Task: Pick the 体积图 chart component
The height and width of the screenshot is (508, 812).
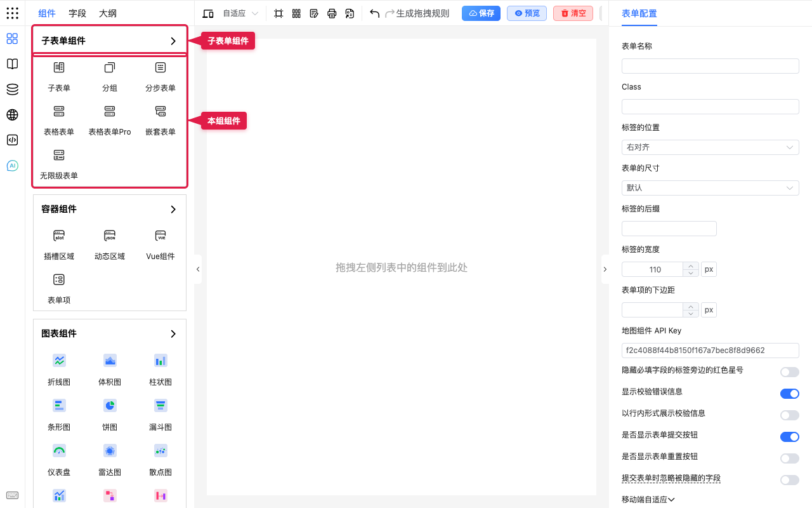Action: click(110, 370)
